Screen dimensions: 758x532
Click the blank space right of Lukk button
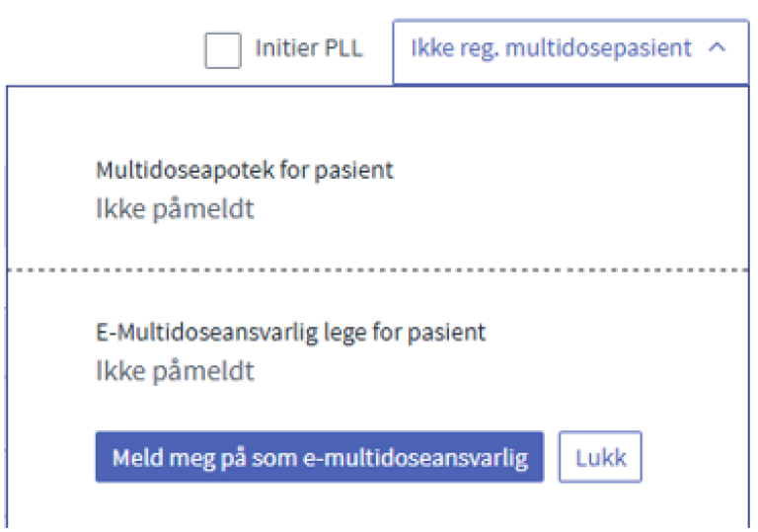[x=694, y=457]
